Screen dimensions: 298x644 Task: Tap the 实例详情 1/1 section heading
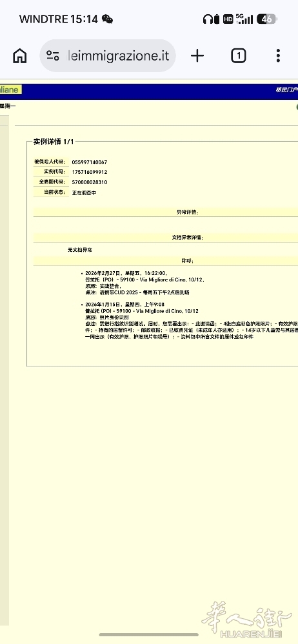[54, 142]
